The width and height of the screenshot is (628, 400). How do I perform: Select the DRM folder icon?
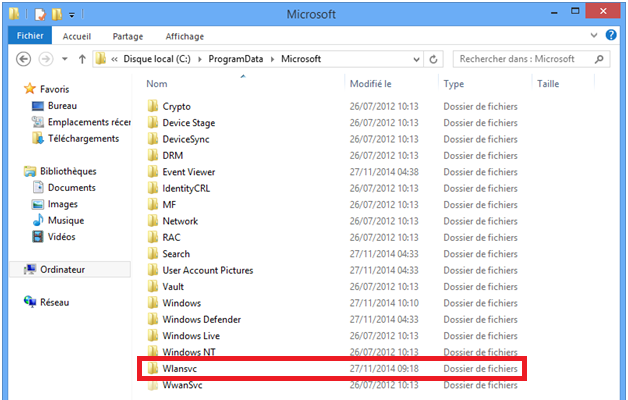[153, 155]
